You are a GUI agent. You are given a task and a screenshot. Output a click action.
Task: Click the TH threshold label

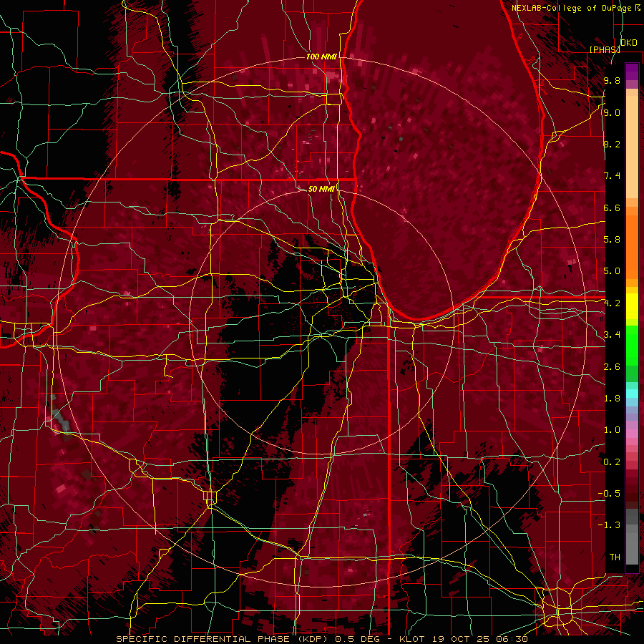[615, 557]
